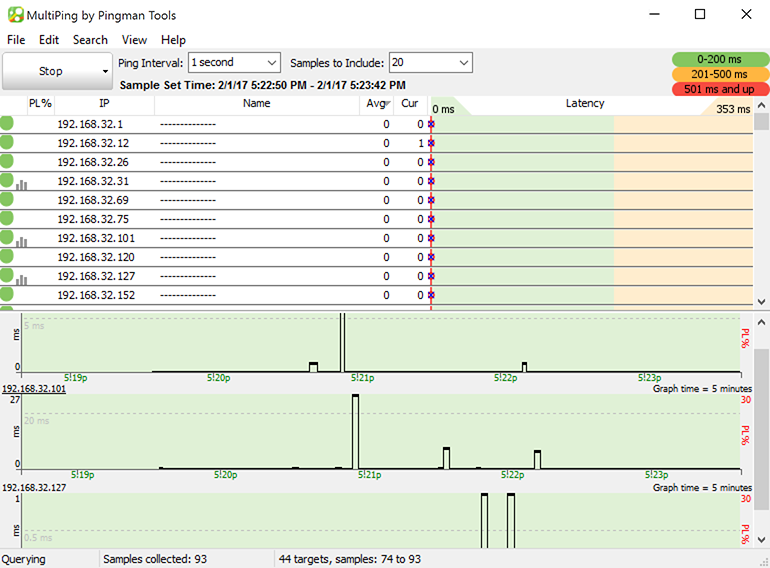
Task: Click the Samples collected: 93 status entry
Action: pos(155,559)
